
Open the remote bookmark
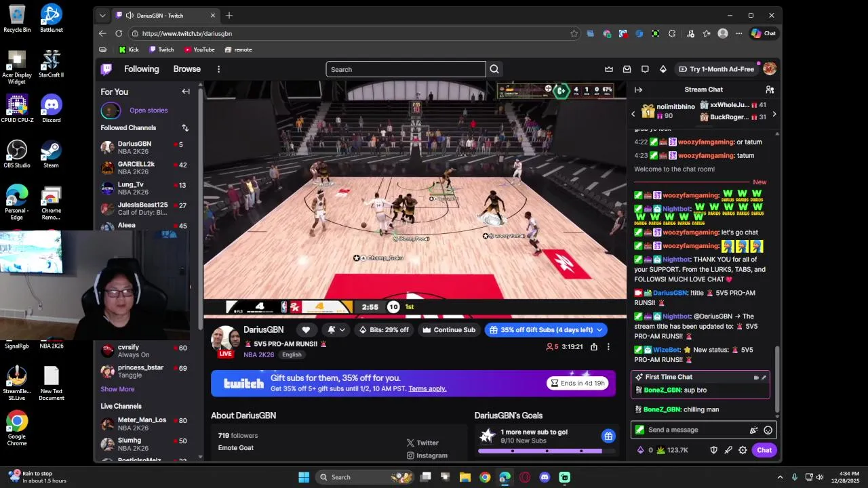point(238,49)
